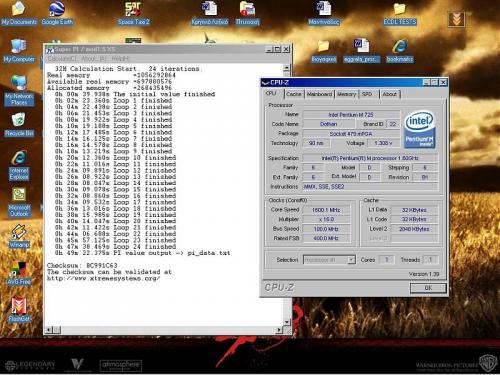The width and height of the screenshot is (500, 375).
Task: Click the L1 Code value '32 KBytes'
Action: 414,219
